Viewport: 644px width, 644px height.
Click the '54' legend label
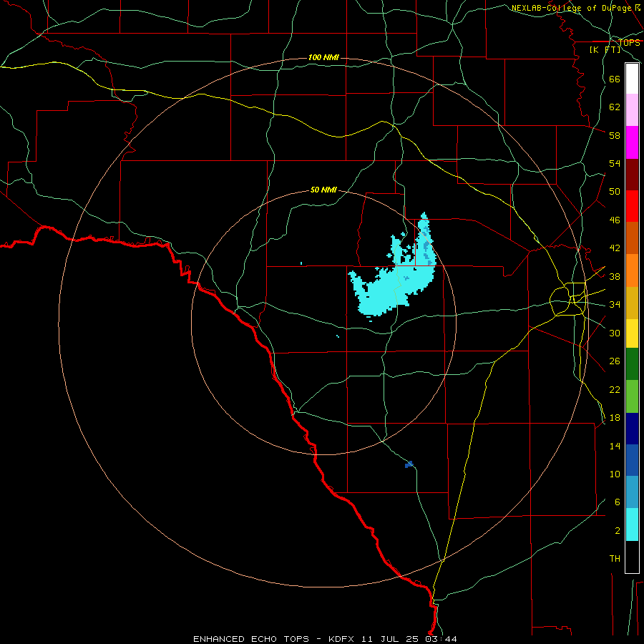point(615,163)
